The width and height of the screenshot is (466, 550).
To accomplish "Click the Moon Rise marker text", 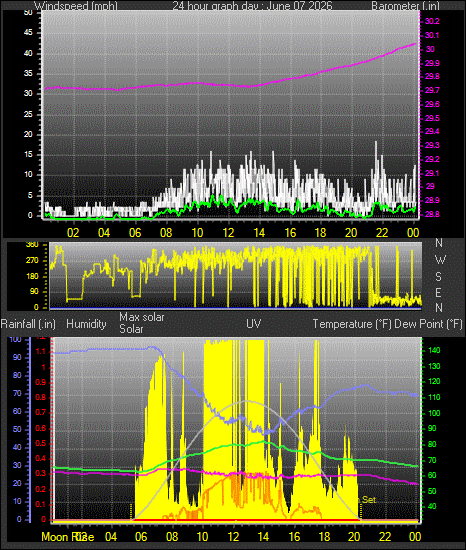I will pos(68,537).
